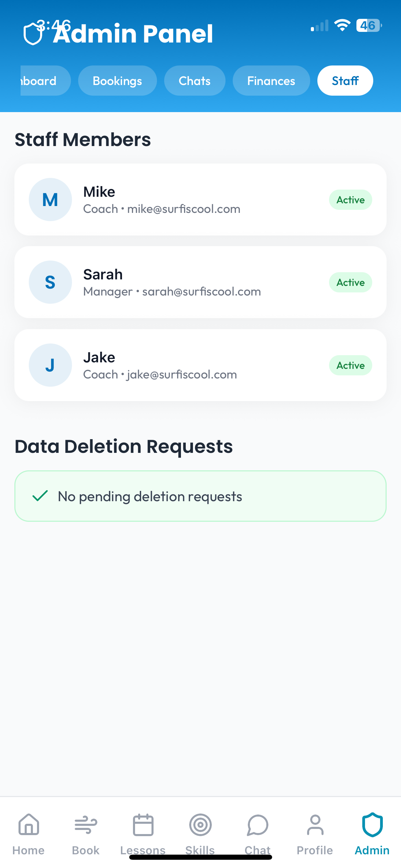This screenshot has height=868, width=401.
Task: Tap the Active status badge for Jake
Action: (351, 365)
